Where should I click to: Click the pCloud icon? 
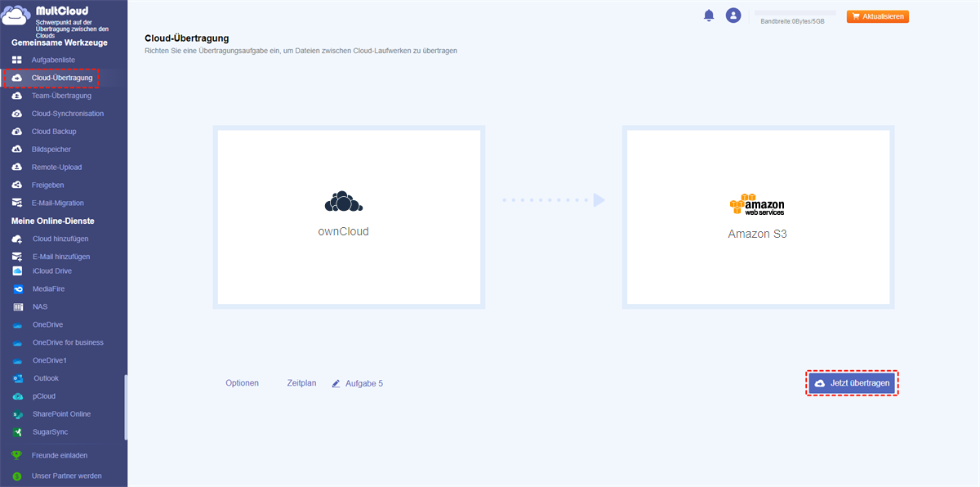coord(17,396)
